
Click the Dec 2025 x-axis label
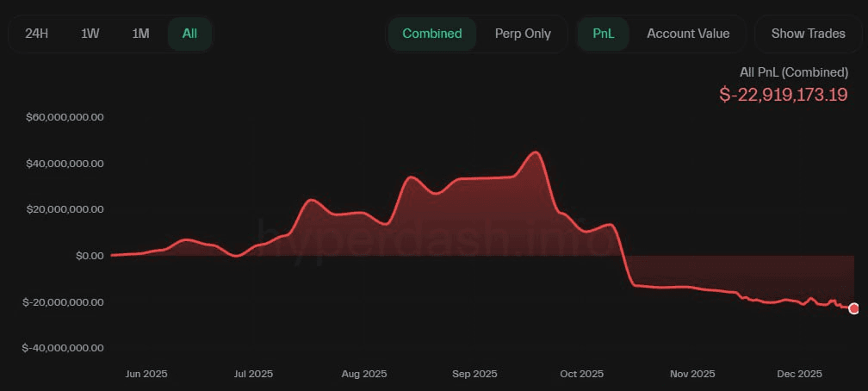click(800, 374)
